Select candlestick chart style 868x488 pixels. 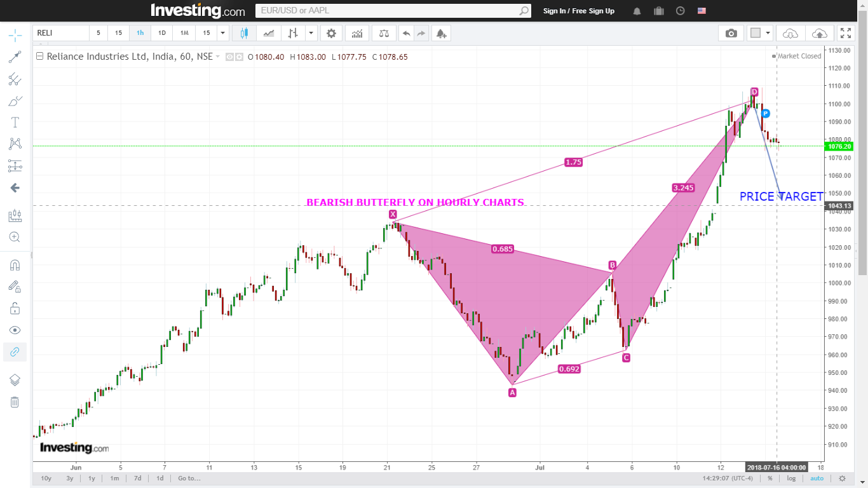pyautogui.click(x=245, y=33)
